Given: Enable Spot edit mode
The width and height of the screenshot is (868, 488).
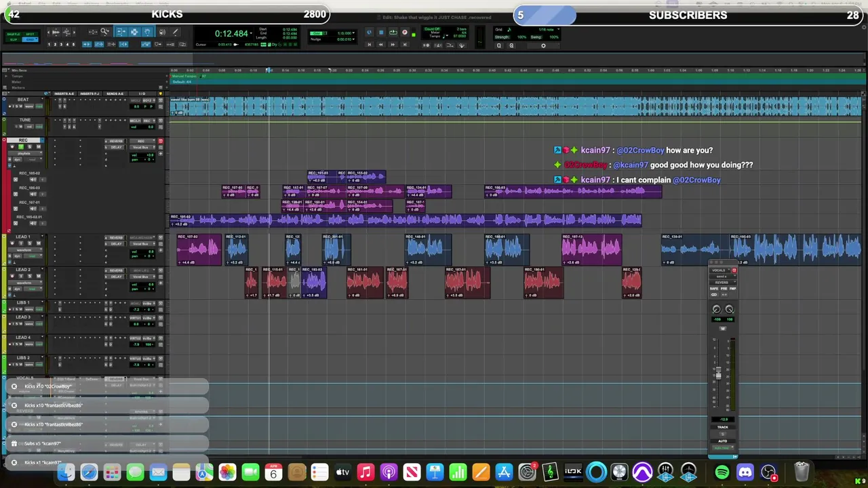Looking at the screenshot, I should point(30,34).
